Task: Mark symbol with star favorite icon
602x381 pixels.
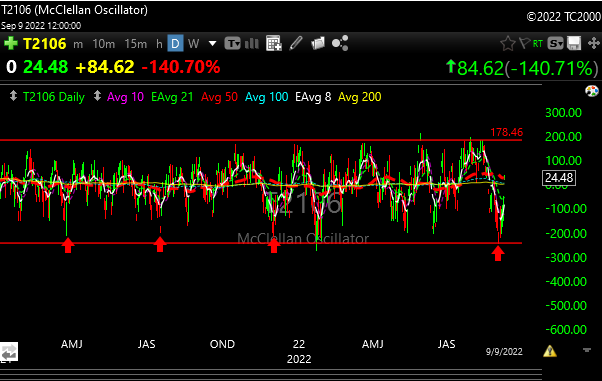Action: [508, 43]
